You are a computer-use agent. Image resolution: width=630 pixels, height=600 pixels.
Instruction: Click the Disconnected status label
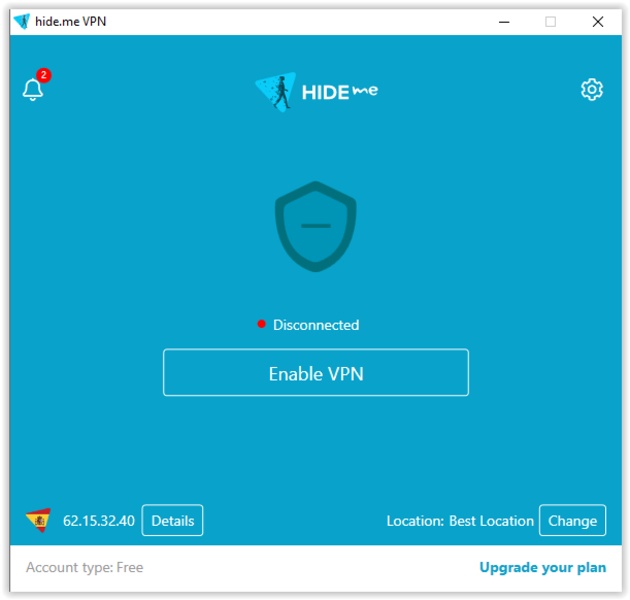tap(316, 325)
